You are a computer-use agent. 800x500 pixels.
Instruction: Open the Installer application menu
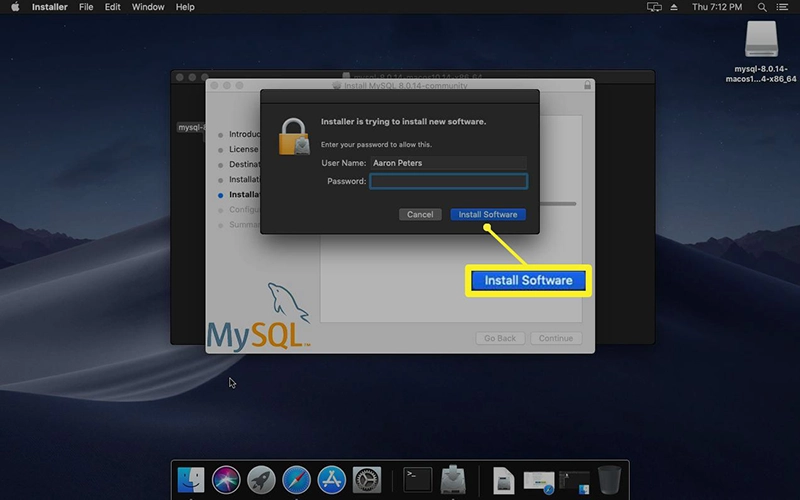(49, 7)
